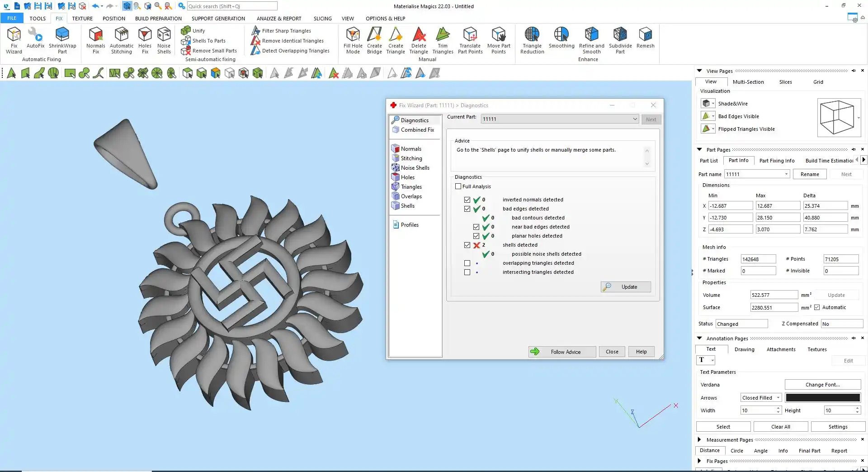868x472 pixels.
Task: Click the Follow Advice button
Action: 562,352
